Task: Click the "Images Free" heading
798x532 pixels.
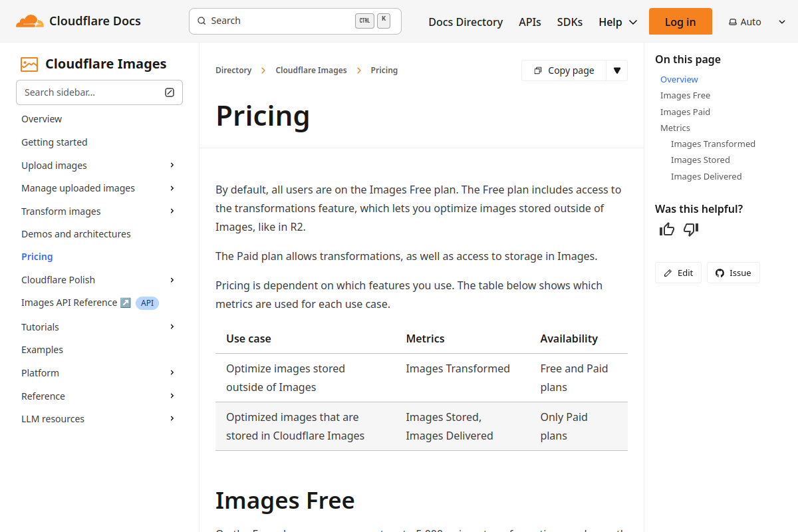Action: pyautogui.click(x=285, y=500)
